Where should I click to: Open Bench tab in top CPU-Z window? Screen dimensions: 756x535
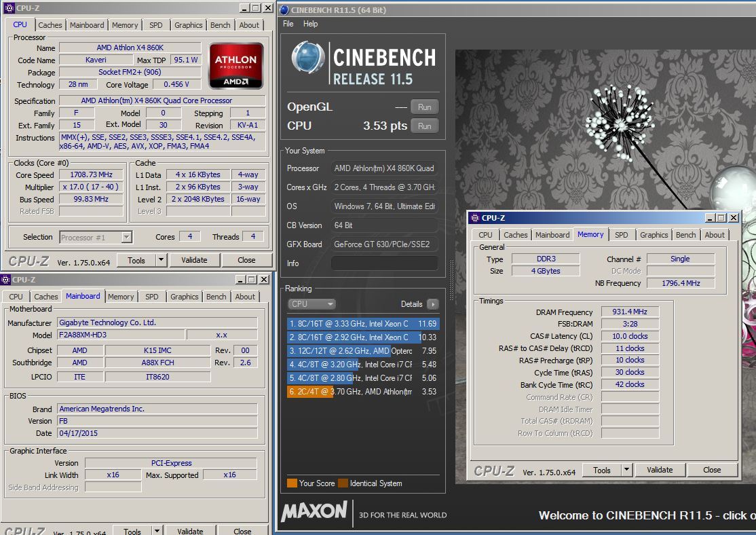coord(221,25)
